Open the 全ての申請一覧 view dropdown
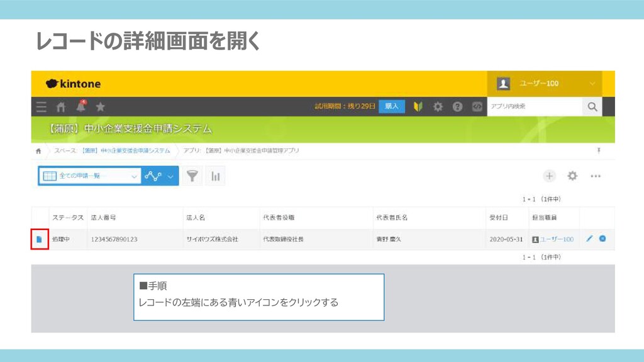 (89, 176)
